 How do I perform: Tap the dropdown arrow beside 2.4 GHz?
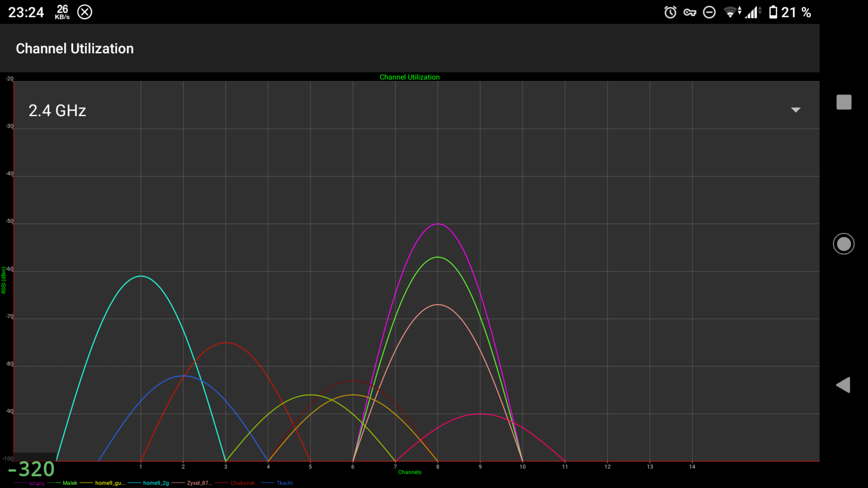[x=796, y=110]
